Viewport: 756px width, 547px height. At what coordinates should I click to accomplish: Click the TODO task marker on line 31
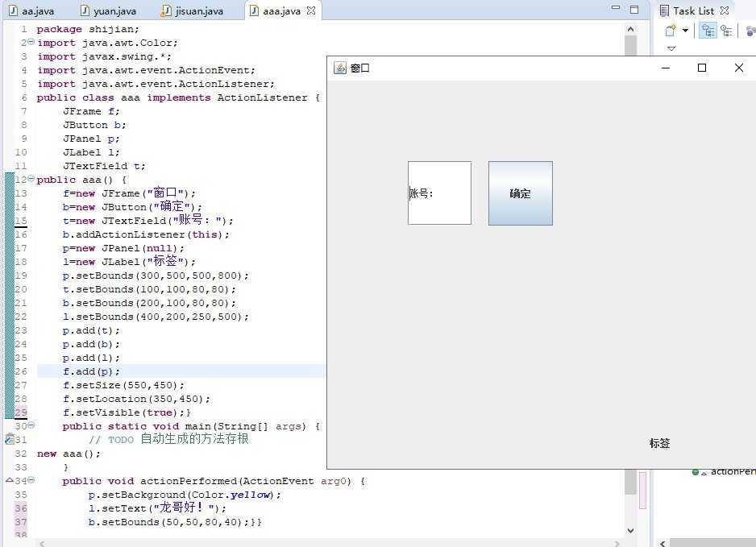(10, 439)
